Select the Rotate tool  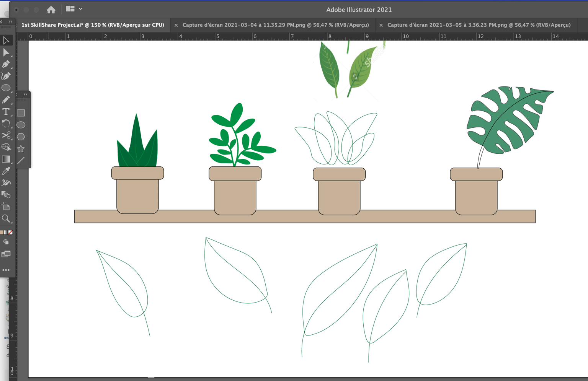coord(6,123)
